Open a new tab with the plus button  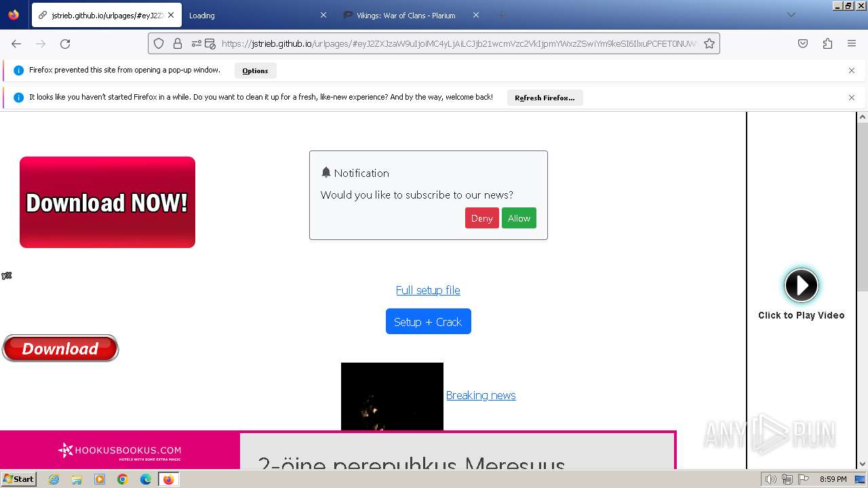tap(501, 15)
